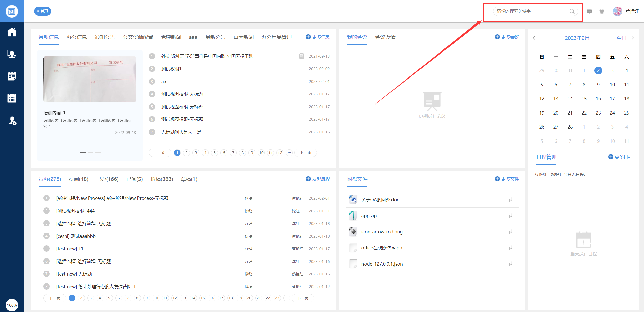Open the news board icon in the sidebar
The height and width of the screenshot is (312, 644).
click(12, 76)
